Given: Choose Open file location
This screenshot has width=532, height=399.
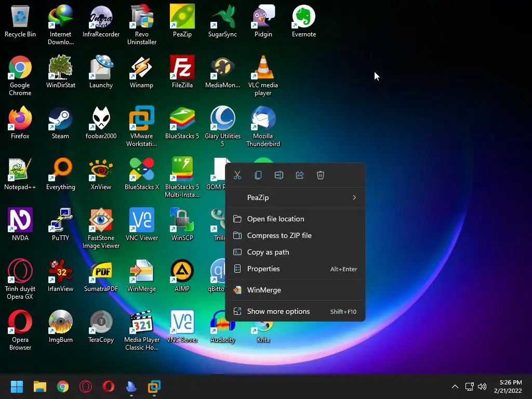Looking at the screenshot, I should tap(295, 219).
